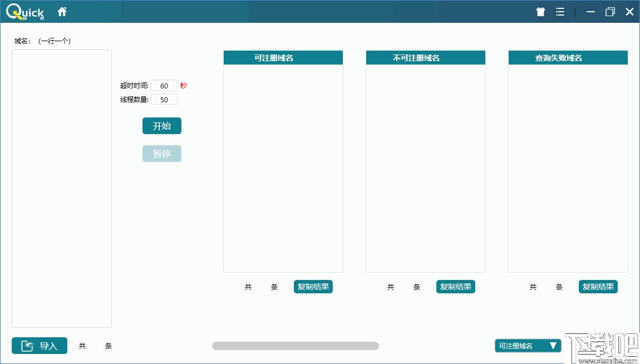
Task: Focus the 超时时间 input field
Action: (164, 86)
